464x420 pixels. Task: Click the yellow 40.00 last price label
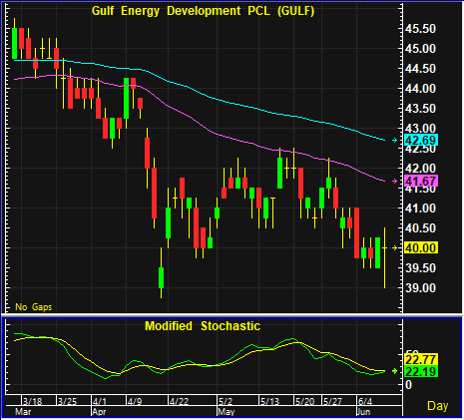[421, 248]
